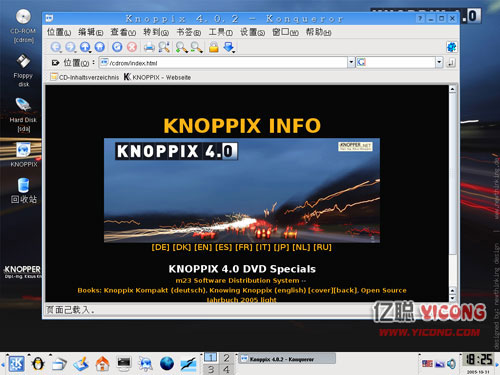Click the [DE] language link
Screen dimensions: 500x375
160,247
